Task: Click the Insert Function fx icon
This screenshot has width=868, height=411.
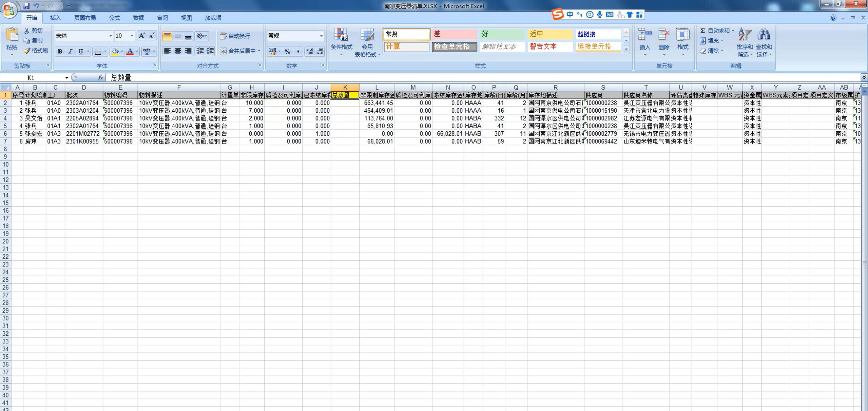Action: click(x=100, y=78)
